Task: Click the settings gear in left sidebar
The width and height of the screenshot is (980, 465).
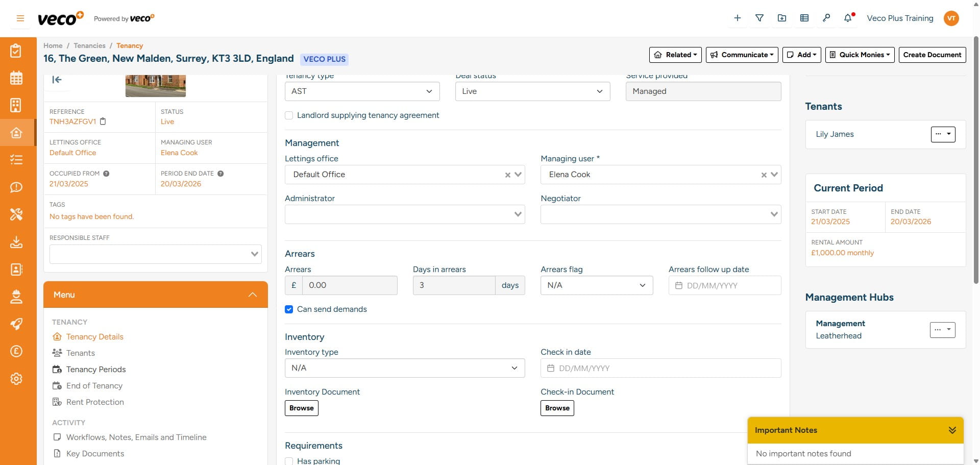Action: click(x=16, y=379)
